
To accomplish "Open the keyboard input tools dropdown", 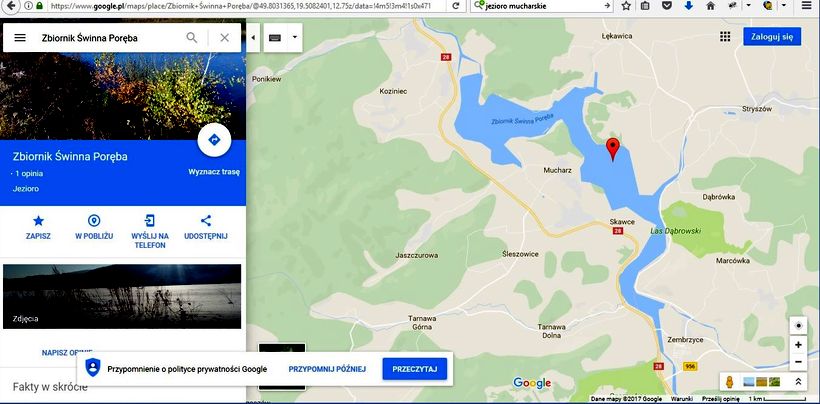I will click(284, 38).
